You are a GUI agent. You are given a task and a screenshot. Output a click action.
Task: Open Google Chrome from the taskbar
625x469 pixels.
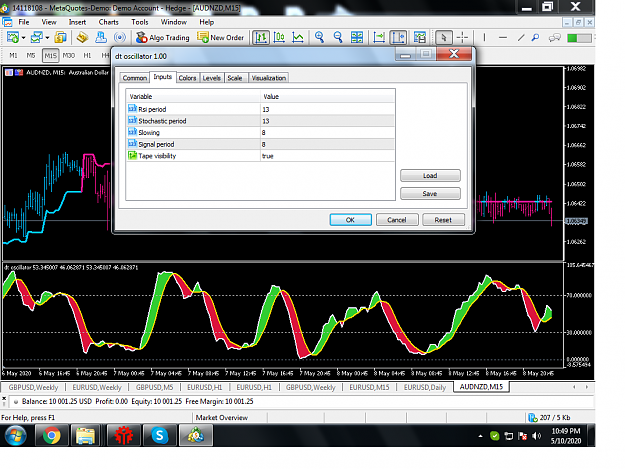click(52, 435)
